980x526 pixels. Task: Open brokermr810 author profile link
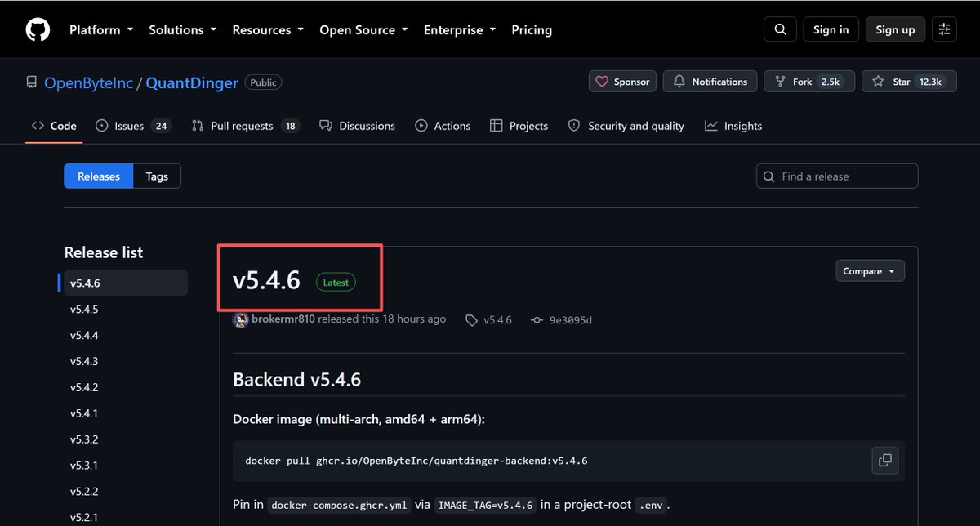[283, 319]
